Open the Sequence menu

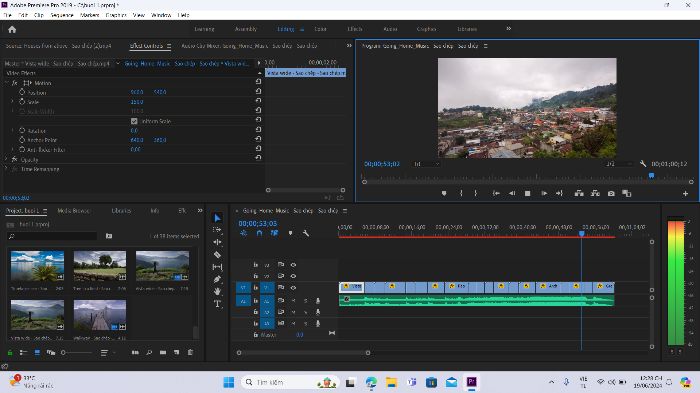(62, 15)
